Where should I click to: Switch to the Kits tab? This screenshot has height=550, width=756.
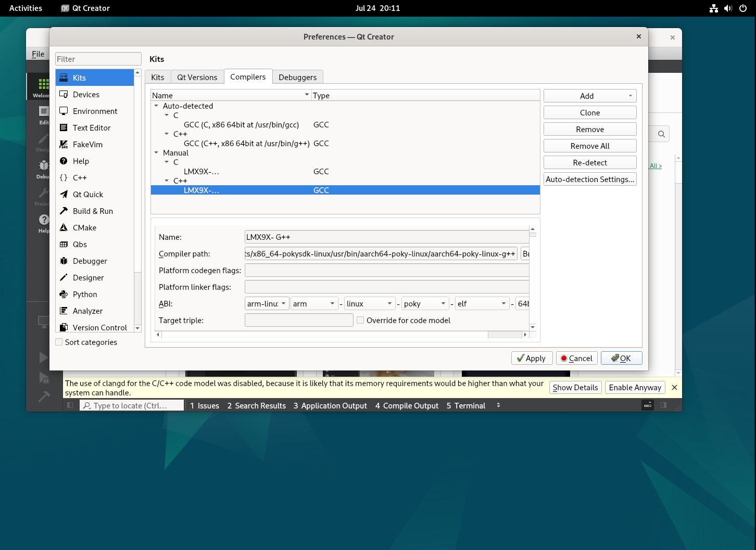point(158,77)
